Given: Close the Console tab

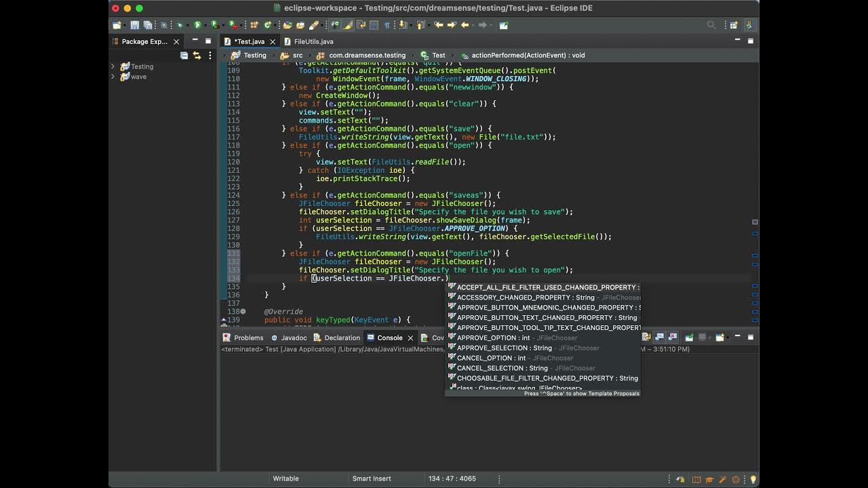Looking at the screenshot, I should (410, 338).
